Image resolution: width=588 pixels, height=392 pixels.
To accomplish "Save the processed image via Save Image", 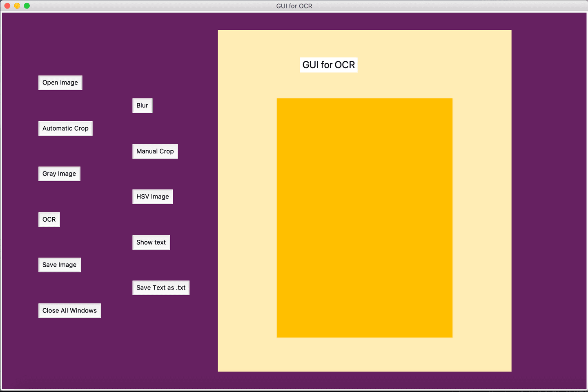I will 59,265.
